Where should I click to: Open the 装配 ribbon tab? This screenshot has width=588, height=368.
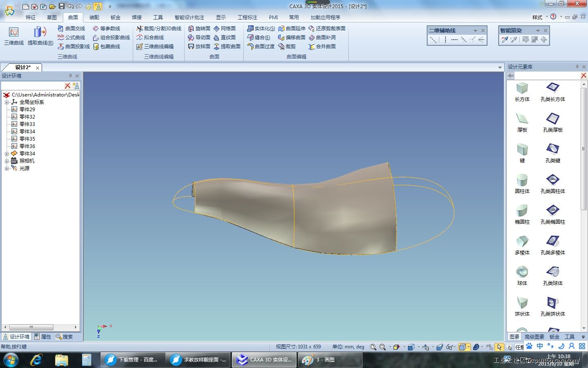point(94,17)
